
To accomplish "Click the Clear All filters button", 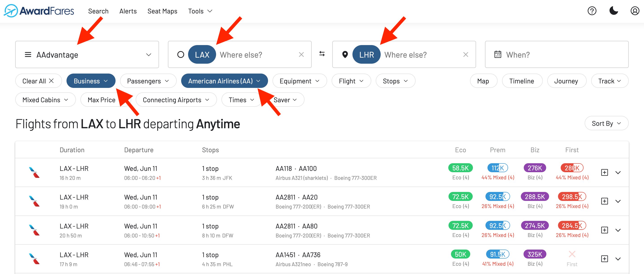I will tap(38, 81).
